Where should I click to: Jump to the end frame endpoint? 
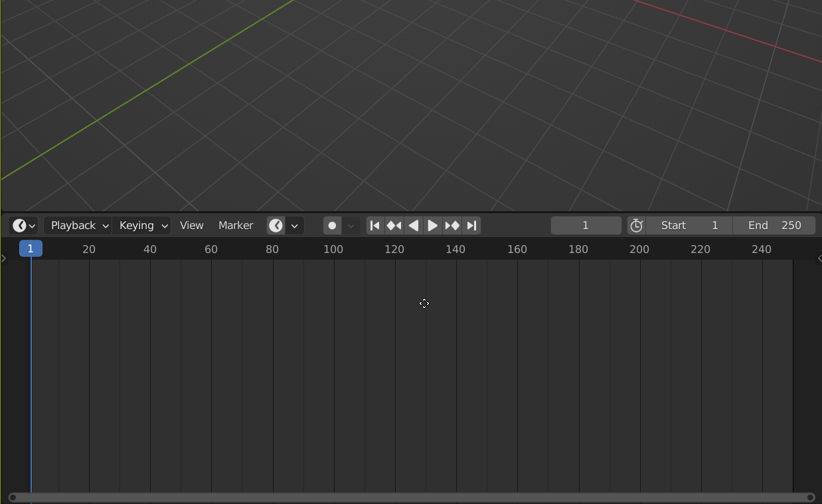coord(471,226)
